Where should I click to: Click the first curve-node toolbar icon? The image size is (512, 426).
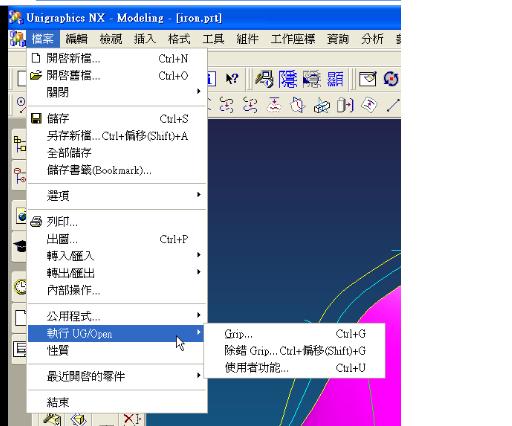point(227,106)
